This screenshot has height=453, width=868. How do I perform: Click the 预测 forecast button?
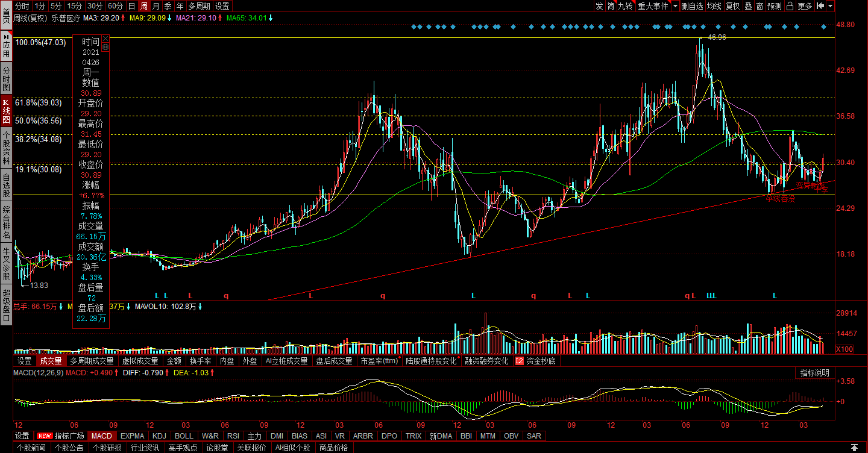tap(775, 6)
